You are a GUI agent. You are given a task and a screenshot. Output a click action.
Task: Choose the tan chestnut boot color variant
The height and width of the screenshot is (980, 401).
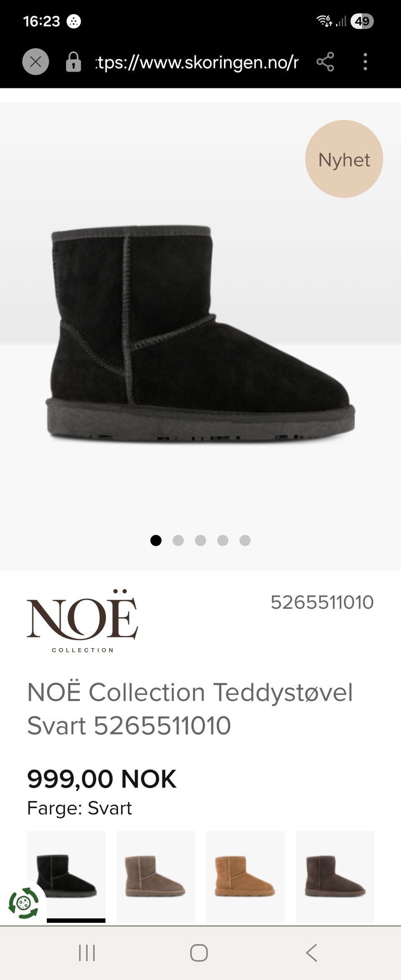pos(245,876)
